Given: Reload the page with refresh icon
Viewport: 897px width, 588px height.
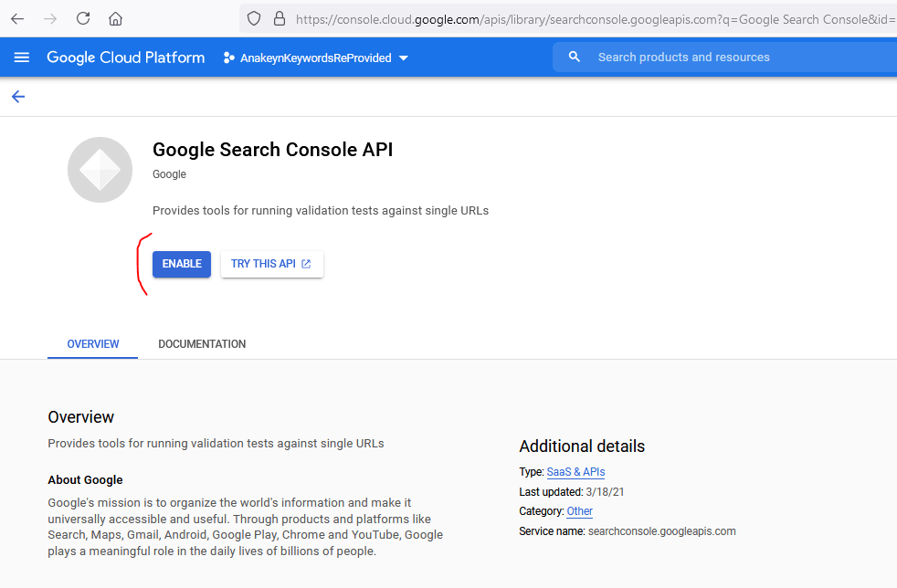Looking at the screenshot, I should point(83,18).
